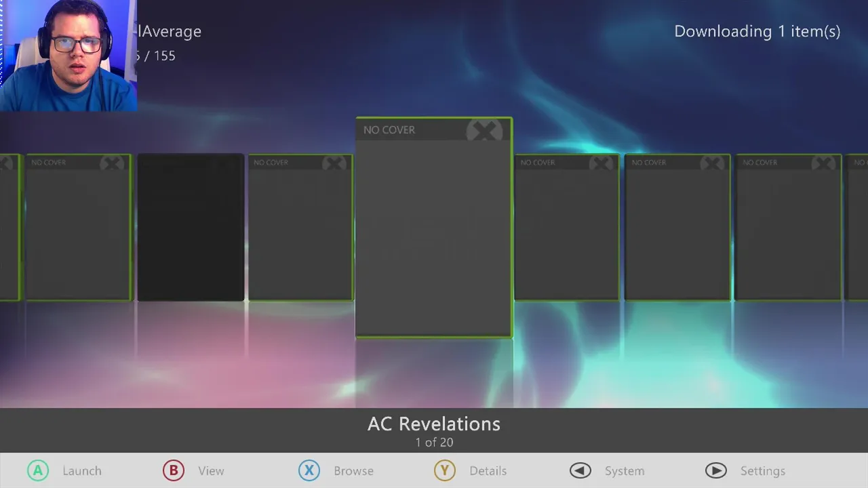Click the AC Revelations game title
Viewport: 868px width, 488px height.
434,424
